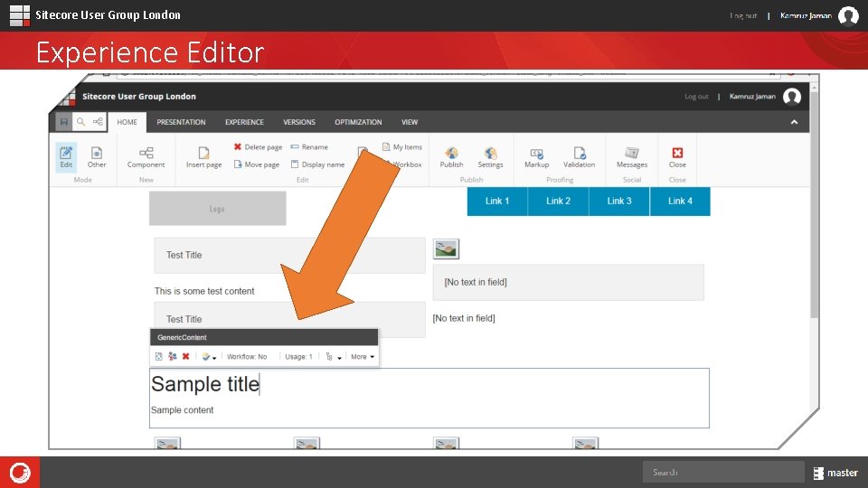
Task: Switch to Other mode icon
Action: coord(97,157)
